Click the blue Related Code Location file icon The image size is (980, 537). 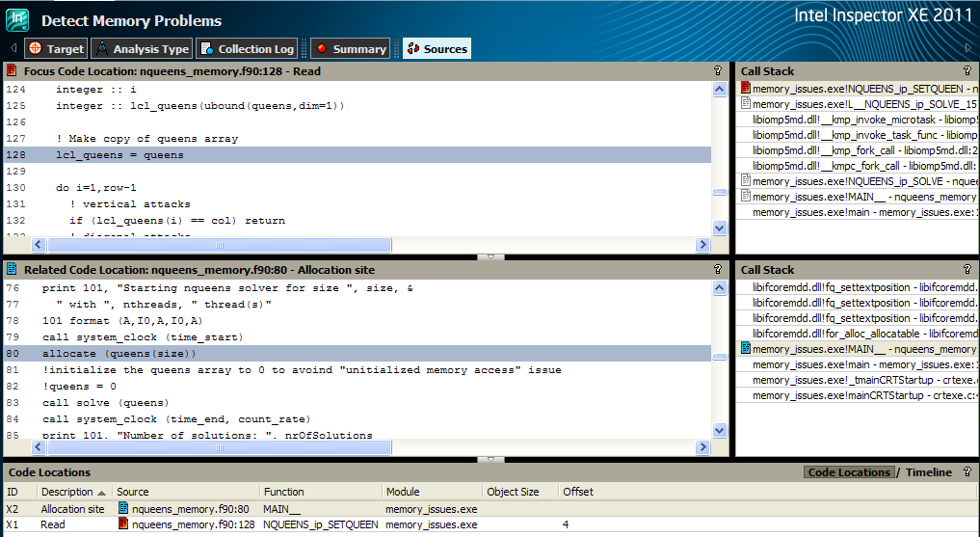point(12,269)
